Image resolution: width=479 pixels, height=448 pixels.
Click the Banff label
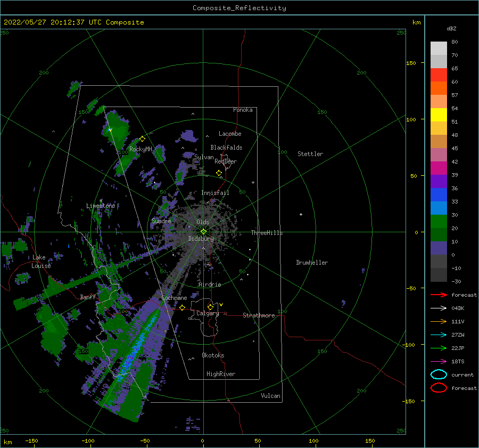(88, 297)
